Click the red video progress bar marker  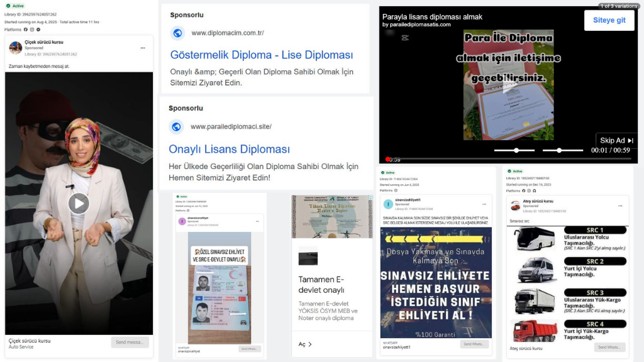pos(387,160)
